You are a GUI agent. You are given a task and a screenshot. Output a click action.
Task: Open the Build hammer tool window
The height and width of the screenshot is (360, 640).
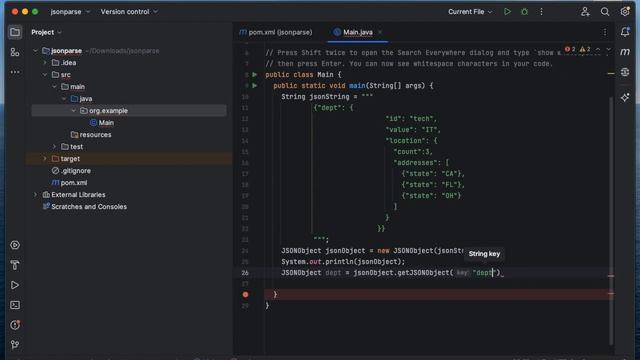click(15, 265)
